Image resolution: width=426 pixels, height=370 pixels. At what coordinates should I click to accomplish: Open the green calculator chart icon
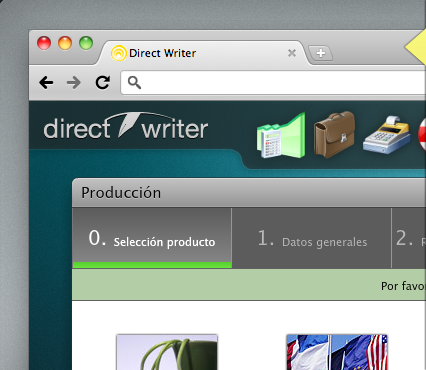(281, 135)
